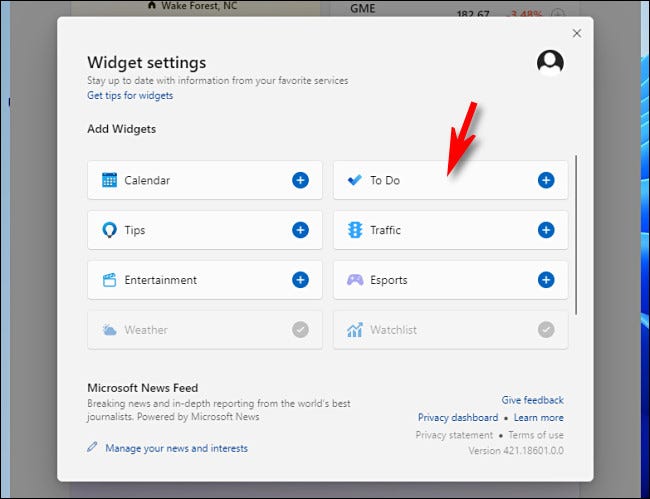Click Wake Forest, NC in background panel

tap(199, 5)
